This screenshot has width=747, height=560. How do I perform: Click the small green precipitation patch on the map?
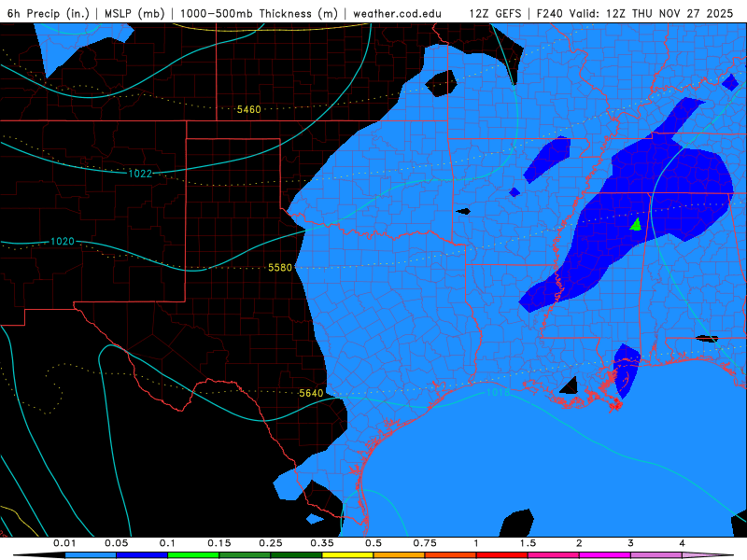click(x=636, y=225)
